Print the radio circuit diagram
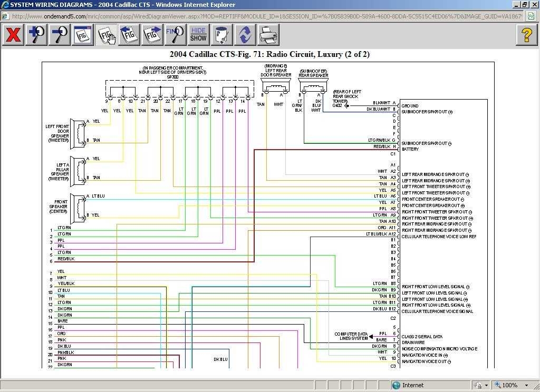This screenshot has height=392, width=540. click(268, 35)
